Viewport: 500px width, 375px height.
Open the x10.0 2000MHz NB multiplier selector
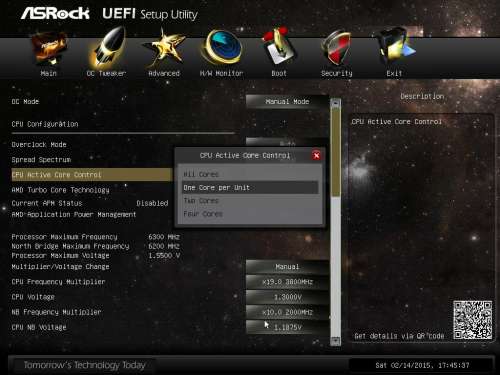click(287, 312)
